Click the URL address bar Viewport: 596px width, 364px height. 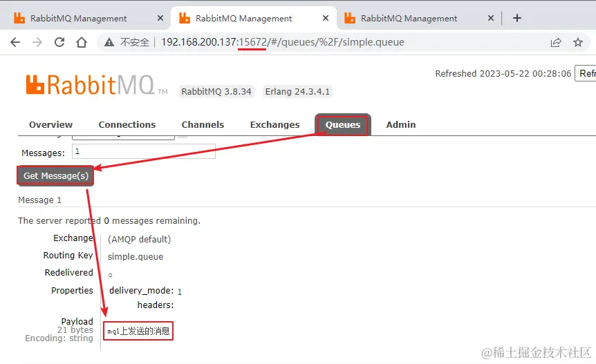282,42
